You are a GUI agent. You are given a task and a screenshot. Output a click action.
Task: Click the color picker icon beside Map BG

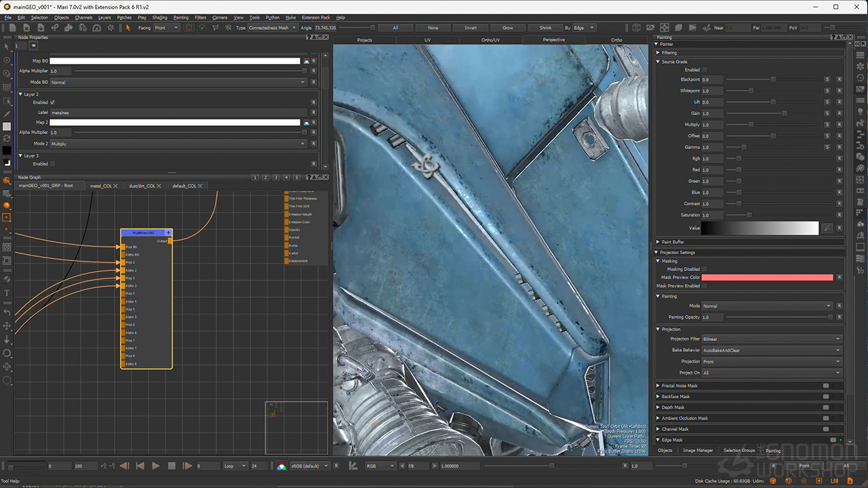307,61
